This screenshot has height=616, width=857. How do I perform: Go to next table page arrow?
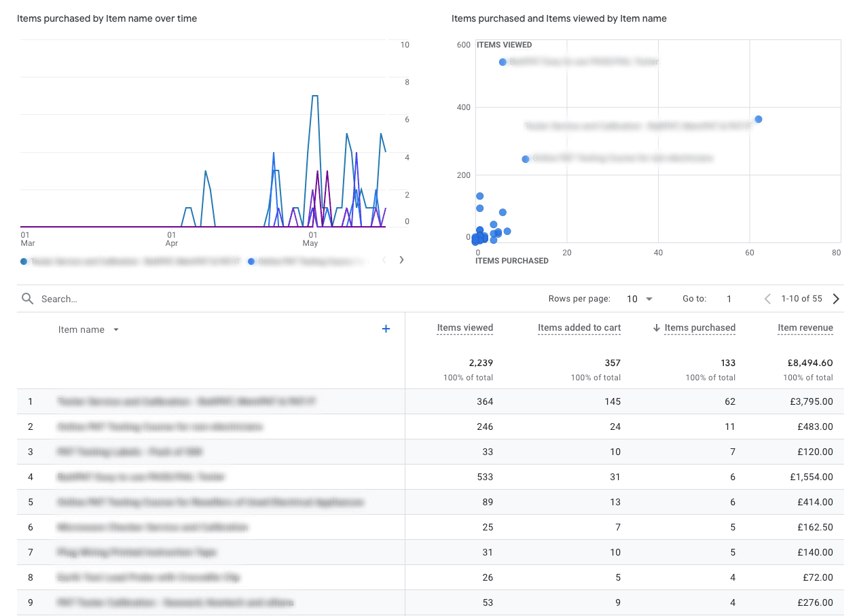[836, 299]
